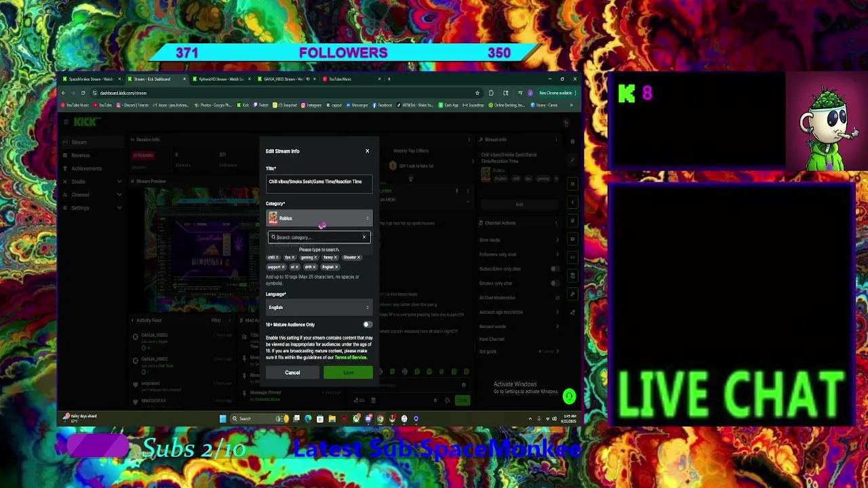Open the Twitch bookmark
Viewport: 868px width, 488px height.
[x=261, y=105]
